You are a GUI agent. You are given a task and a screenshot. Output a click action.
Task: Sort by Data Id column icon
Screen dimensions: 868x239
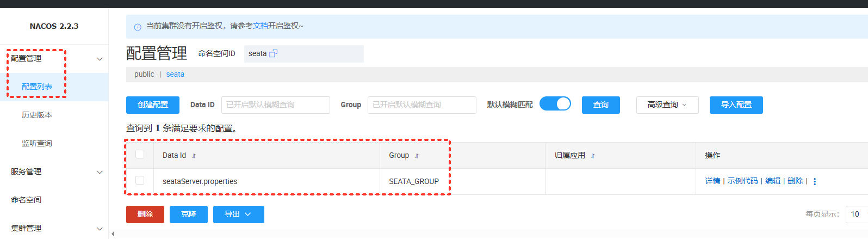tap(194, 156)
